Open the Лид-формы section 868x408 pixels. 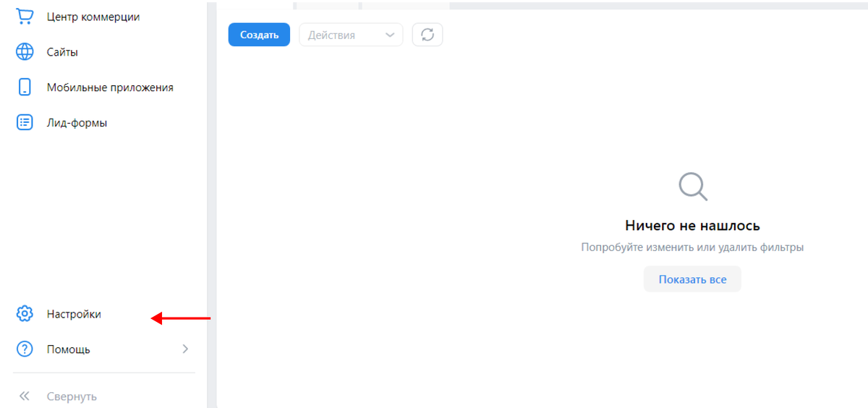(x=77, y=123)
